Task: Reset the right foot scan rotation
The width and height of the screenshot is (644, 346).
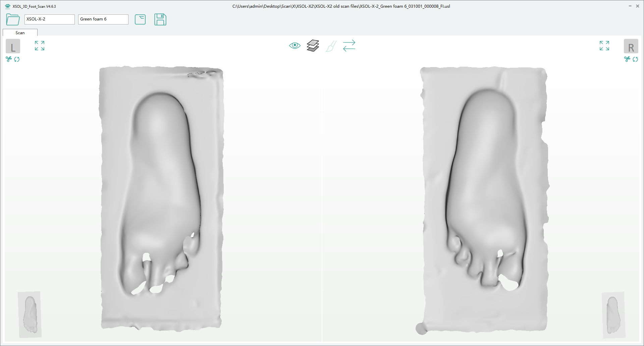Action: (635, 59)
